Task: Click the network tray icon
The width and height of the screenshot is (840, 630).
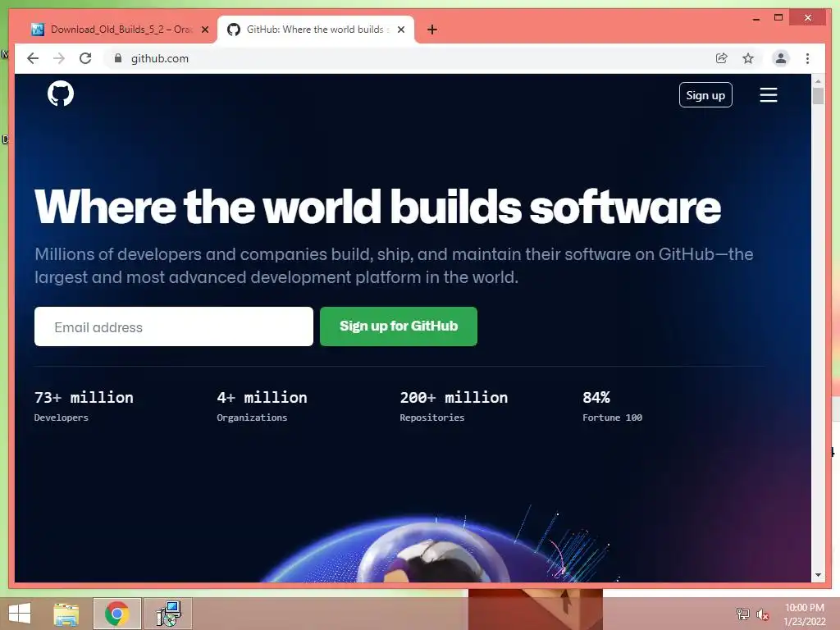Action: (x=743, y=614)
